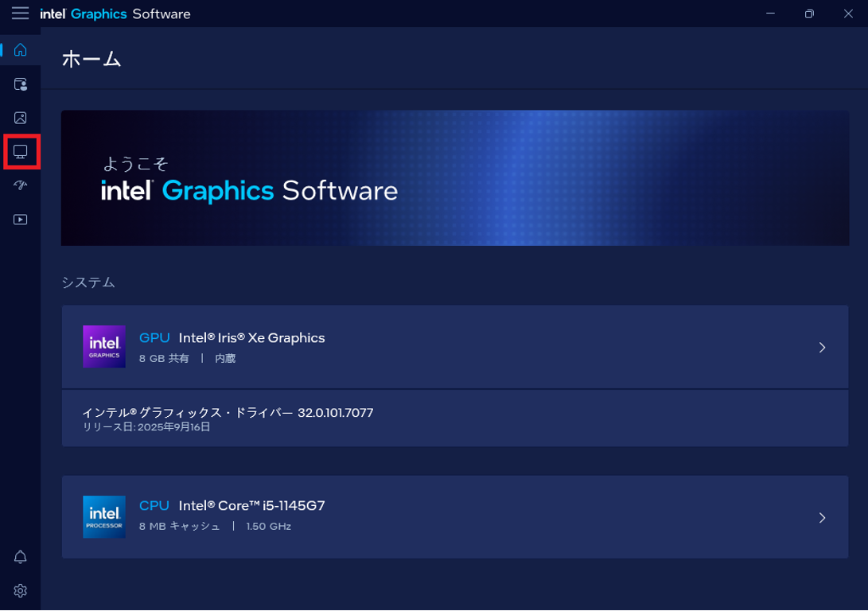Click driver version 32.0.101.7077 text
Screen dimensions: 868x611
click(x=336, y=413)
